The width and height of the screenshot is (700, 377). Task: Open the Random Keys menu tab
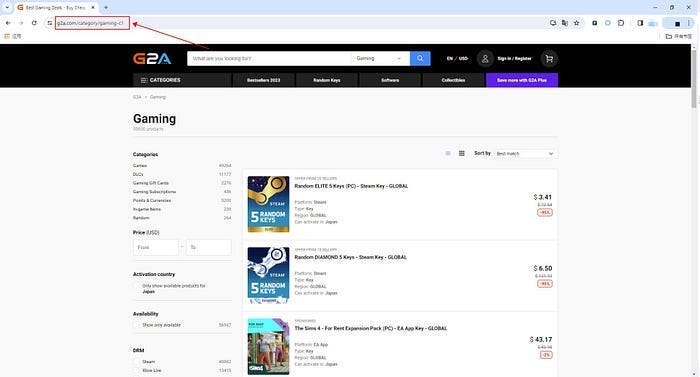click(326, 80)
